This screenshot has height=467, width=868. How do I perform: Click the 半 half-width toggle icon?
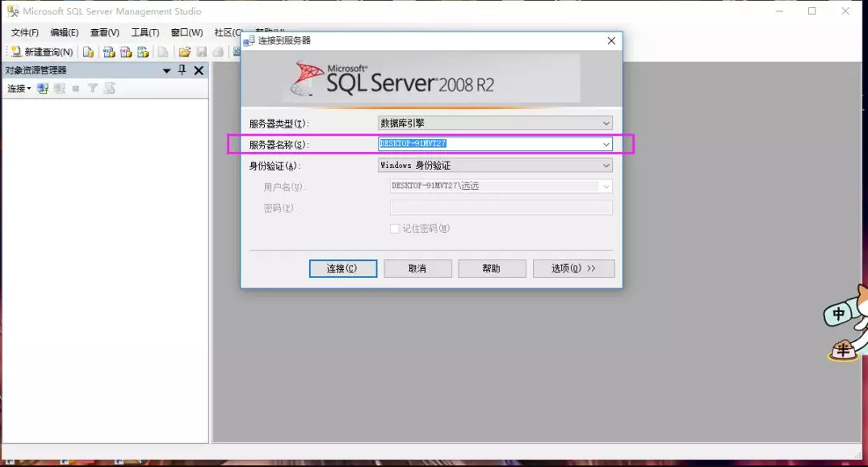pyautogui.click(x=842, y=350)
